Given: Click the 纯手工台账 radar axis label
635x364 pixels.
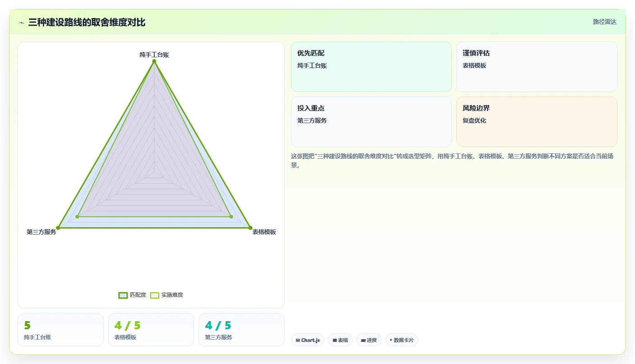Looking at the screenshot, I should coord(154,55).
